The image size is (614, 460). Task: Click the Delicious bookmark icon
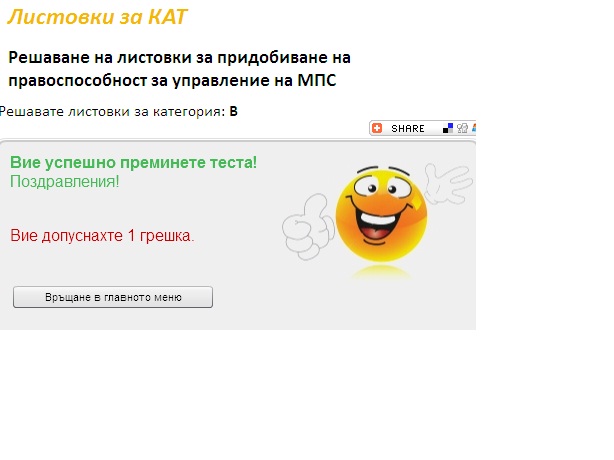point(448,128)
